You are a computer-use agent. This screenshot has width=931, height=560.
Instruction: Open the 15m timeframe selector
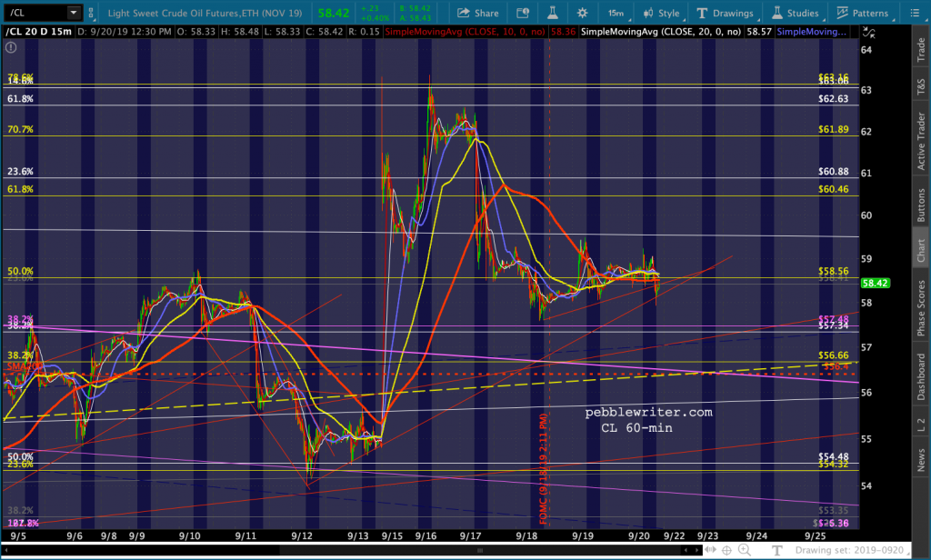pos(616,13)
